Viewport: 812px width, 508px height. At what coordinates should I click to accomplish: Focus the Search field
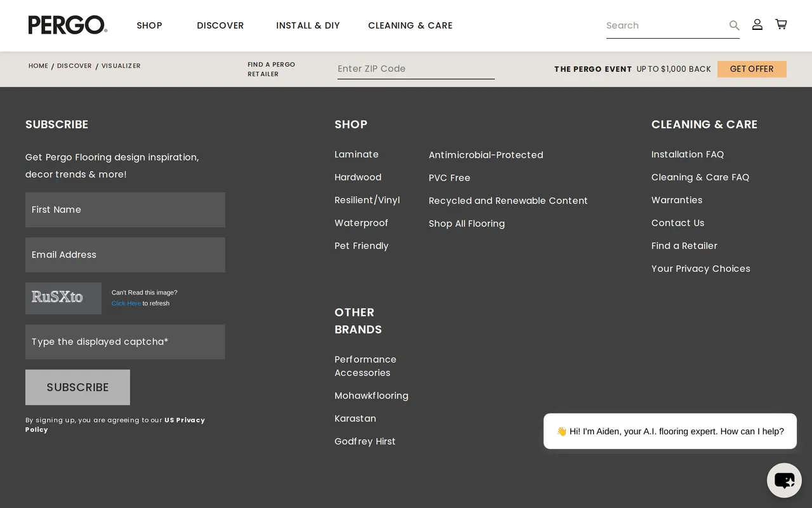point(666,25)
